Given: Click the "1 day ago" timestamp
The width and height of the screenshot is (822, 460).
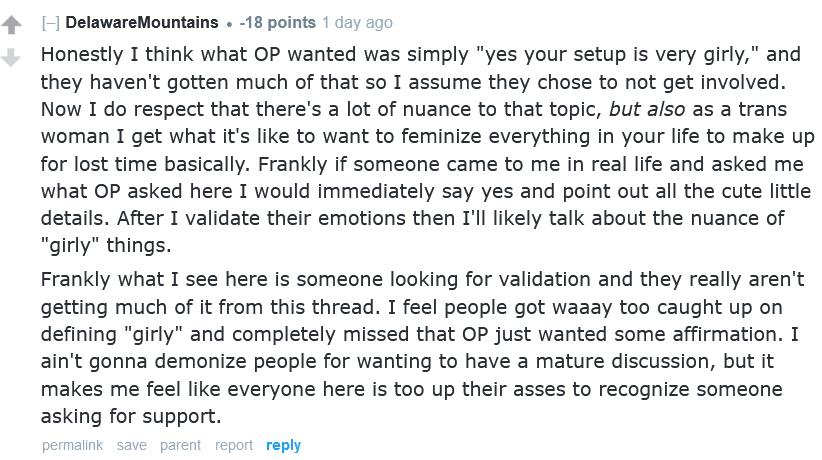Looking at the screenshot, I should 359,22.
